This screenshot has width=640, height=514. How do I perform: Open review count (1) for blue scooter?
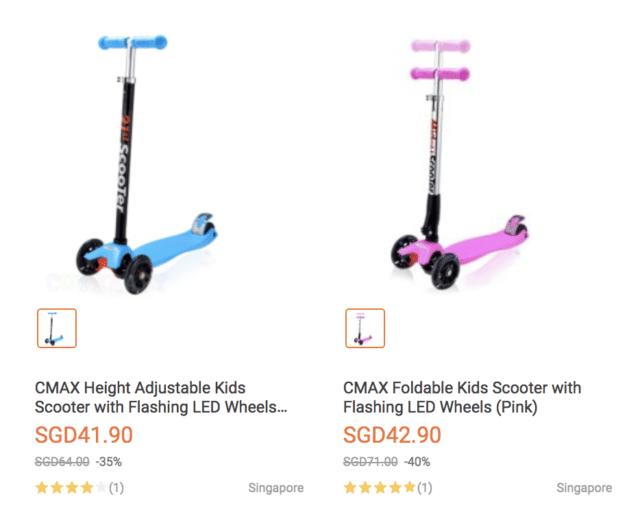tap(116, 488)
